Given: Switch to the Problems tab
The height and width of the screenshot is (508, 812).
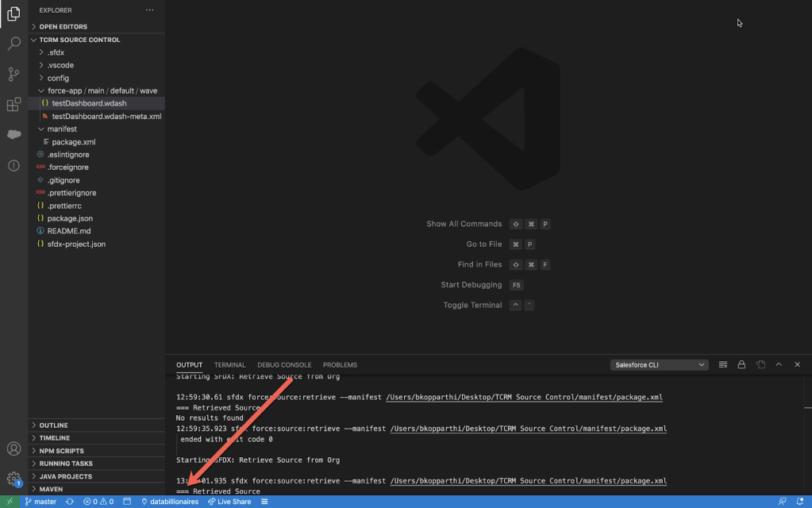Looking at the screenshot, I should point(340,365).
